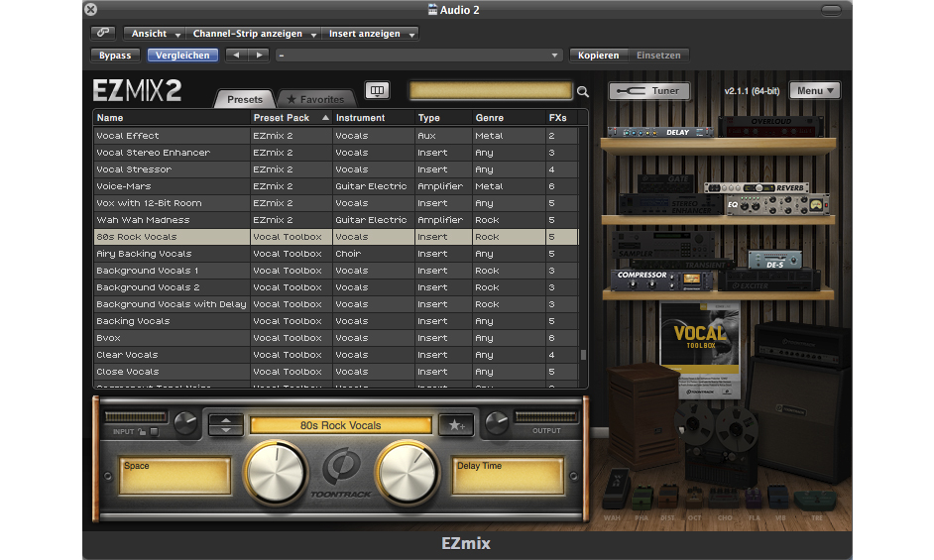Click the STEREO ENHANCER rack unit
Viewport: 934px width, 560px height.
tap(672, 204)
